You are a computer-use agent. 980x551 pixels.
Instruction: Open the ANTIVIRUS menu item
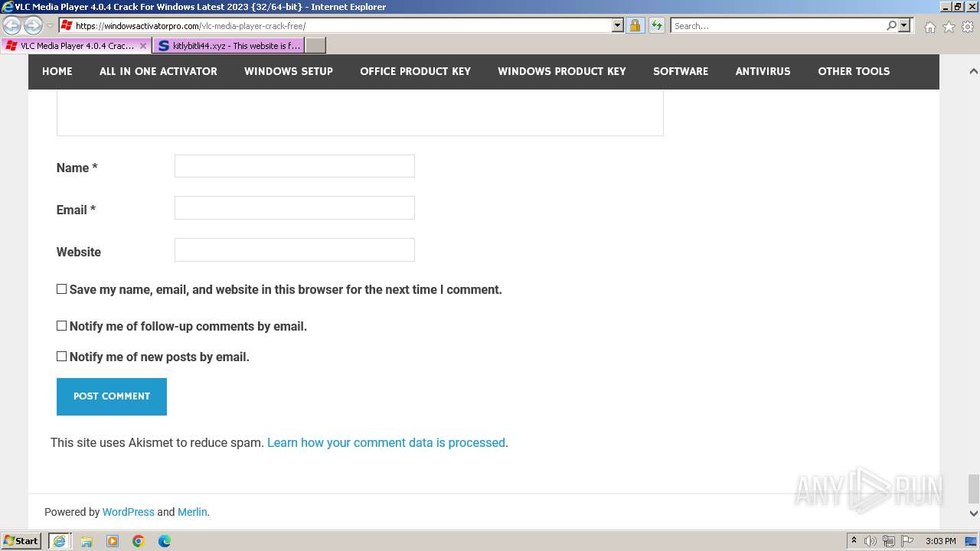763,71
